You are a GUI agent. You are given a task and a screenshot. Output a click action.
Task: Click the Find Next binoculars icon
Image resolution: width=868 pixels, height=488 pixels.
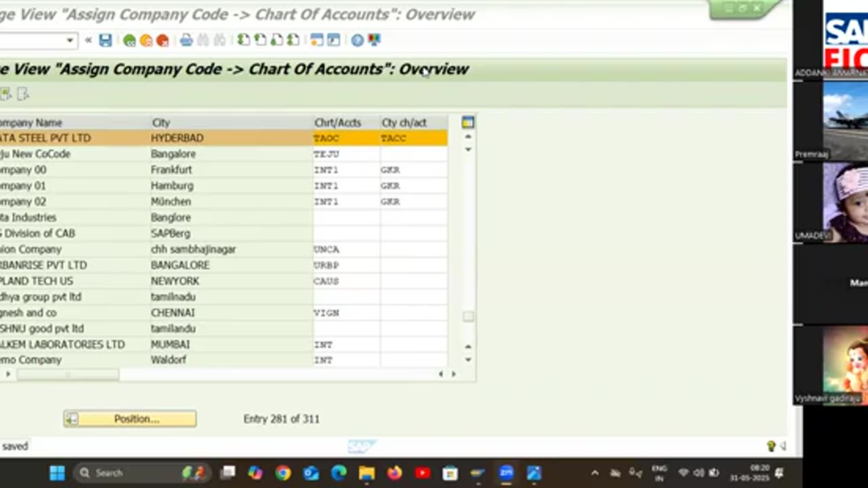pos(219,41)
